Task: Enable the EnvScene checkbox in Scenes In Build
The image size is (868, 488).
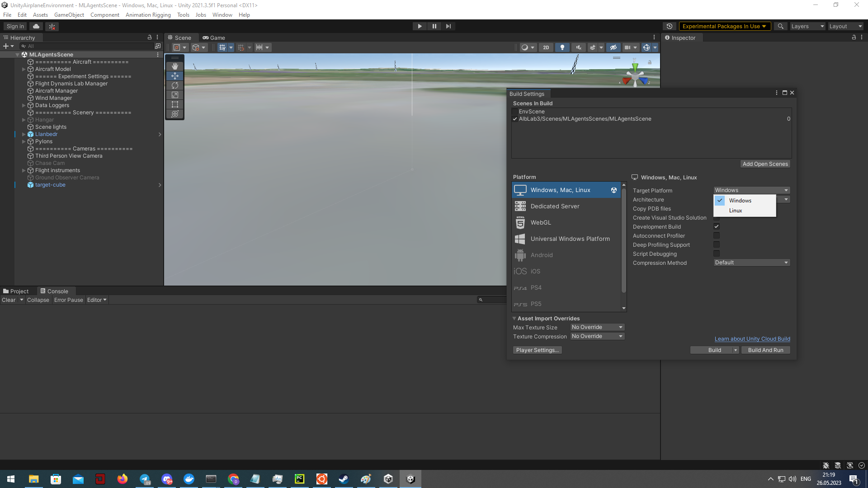Action: tap(515, 112)
